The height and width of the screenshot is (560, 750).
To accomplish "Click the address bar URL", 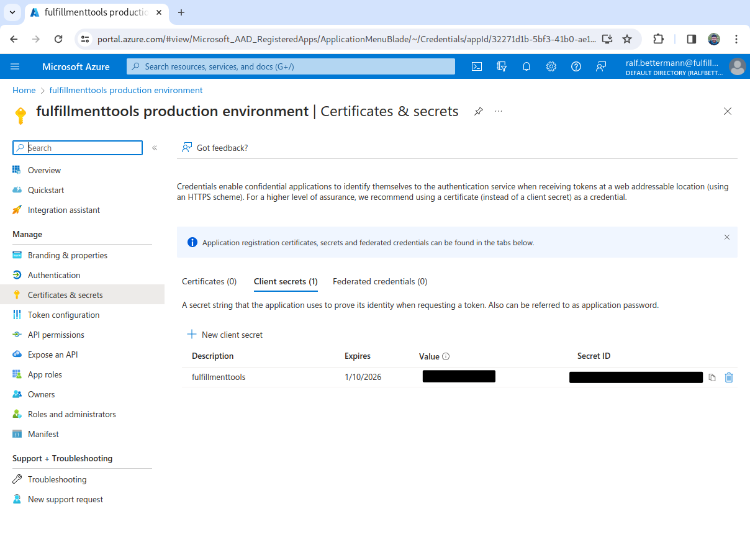I will [x=346, y=38].
